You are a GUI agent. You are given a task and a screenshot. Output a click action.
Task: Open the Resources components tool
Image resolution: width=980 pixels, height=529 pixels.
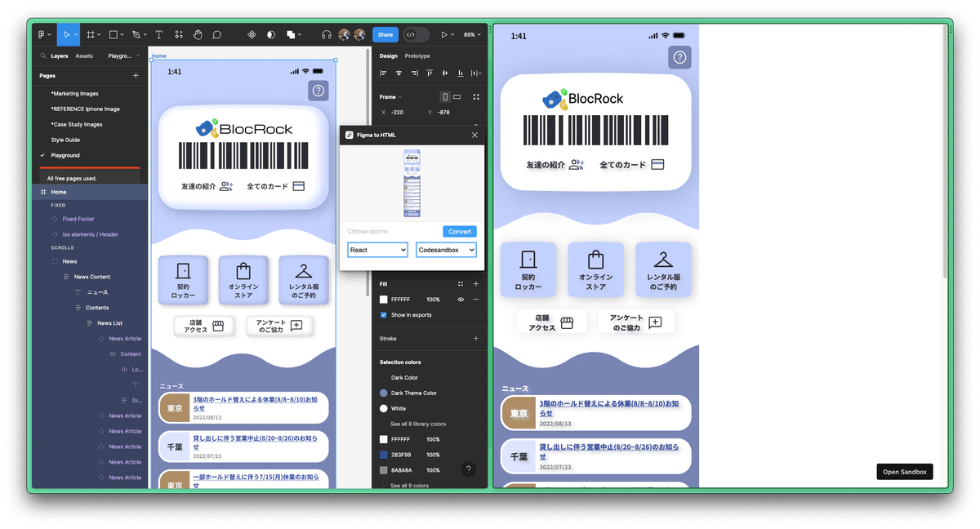tap(179, 35)
